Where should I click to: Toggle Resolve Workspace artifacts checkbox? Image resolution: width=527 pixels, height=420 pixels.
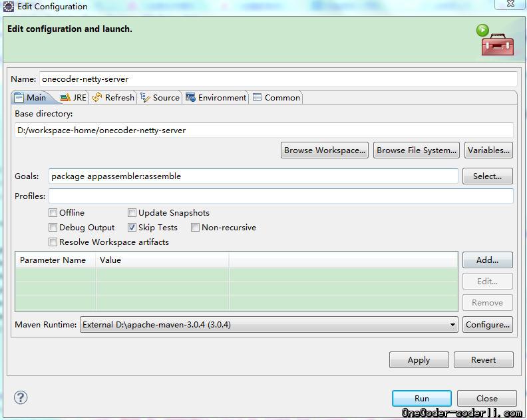[x=53, y=242]
